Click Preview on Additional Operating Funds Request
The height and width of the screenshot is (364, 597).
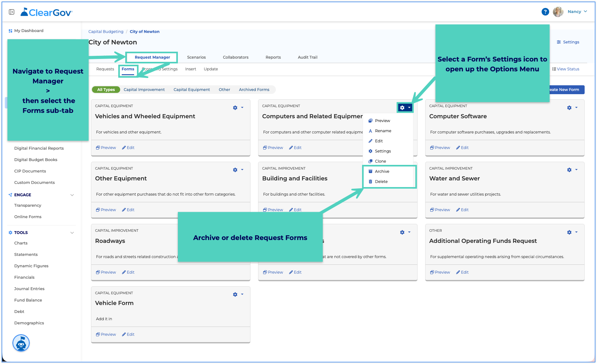click(x=440, y=272)
